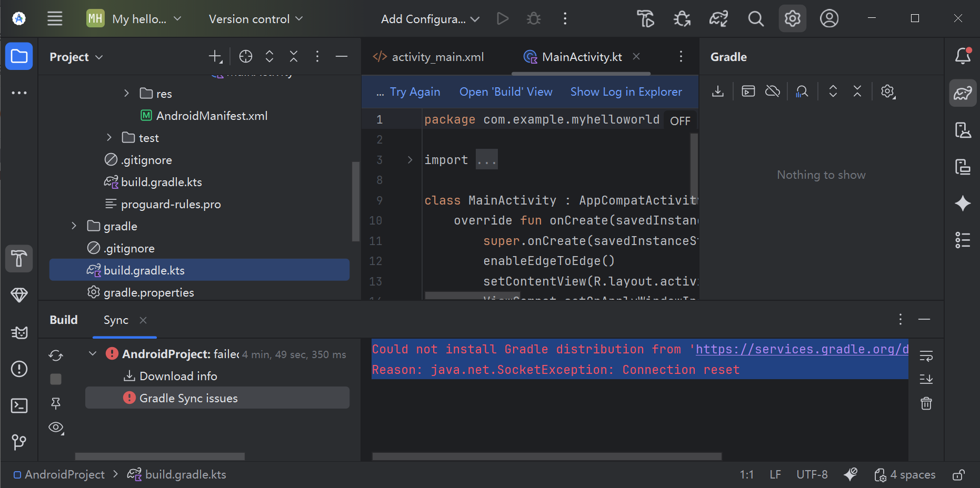Open Logcat tool window
The width and height of the screenshot is (980, 488).
(19, 332)
